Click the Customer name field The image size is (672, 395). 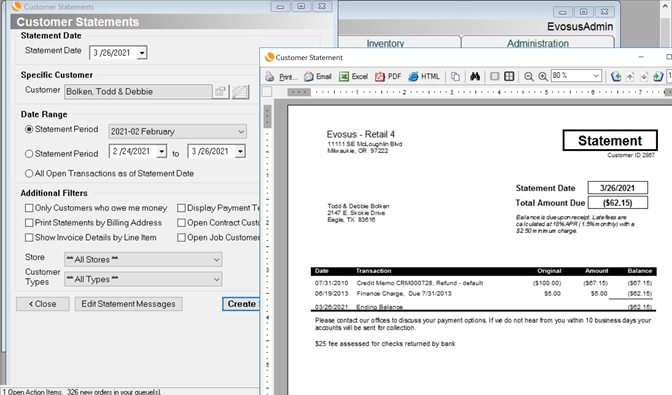pyautogui.click(x=138, y=91)
